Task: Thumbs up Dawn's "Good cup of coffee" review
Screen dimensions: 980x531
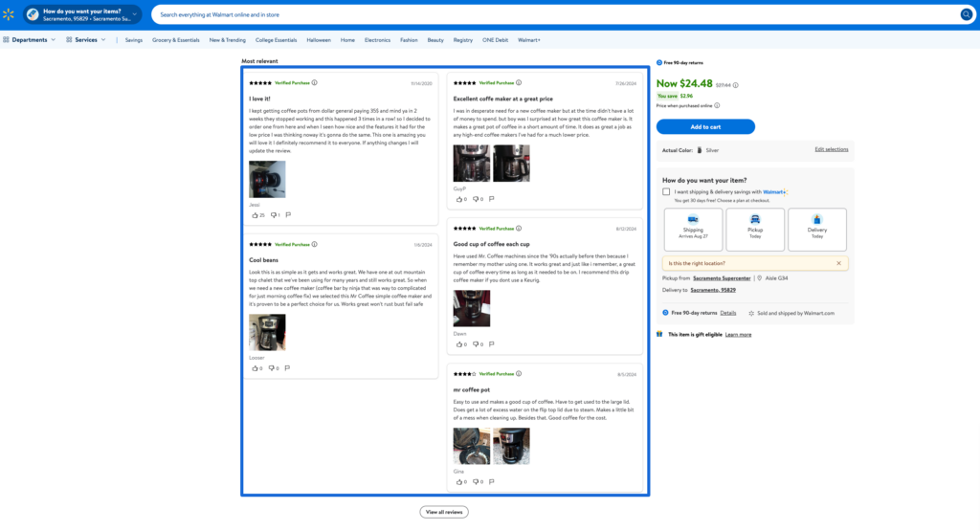Action: pos(459,344)
